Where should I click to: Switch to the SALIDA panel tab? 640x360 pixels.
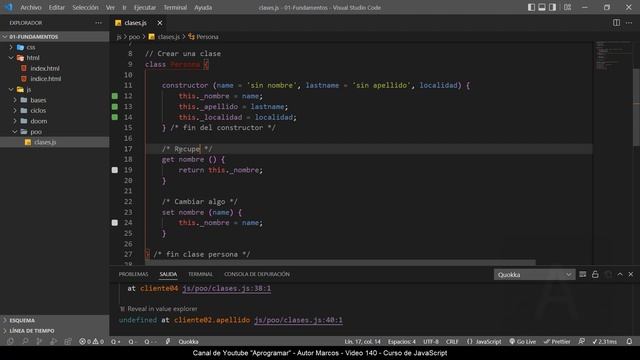click(168, 274)
